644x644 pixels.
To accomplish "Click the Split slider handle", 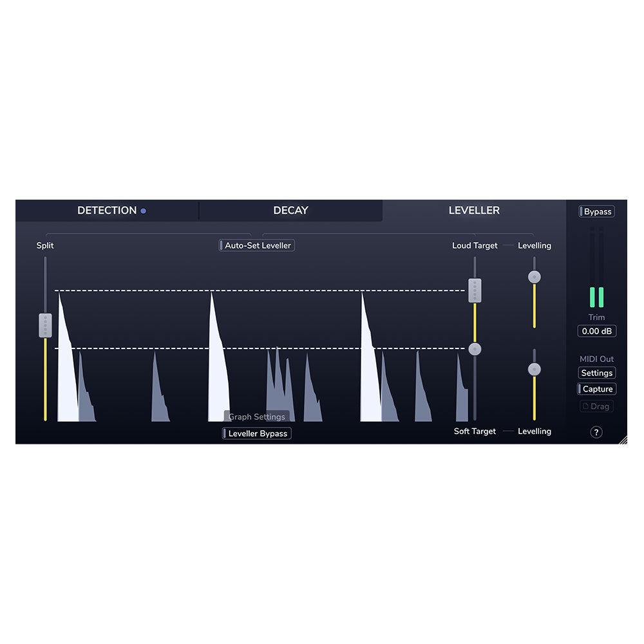I will pyautogui.click(x=45, y=325).
